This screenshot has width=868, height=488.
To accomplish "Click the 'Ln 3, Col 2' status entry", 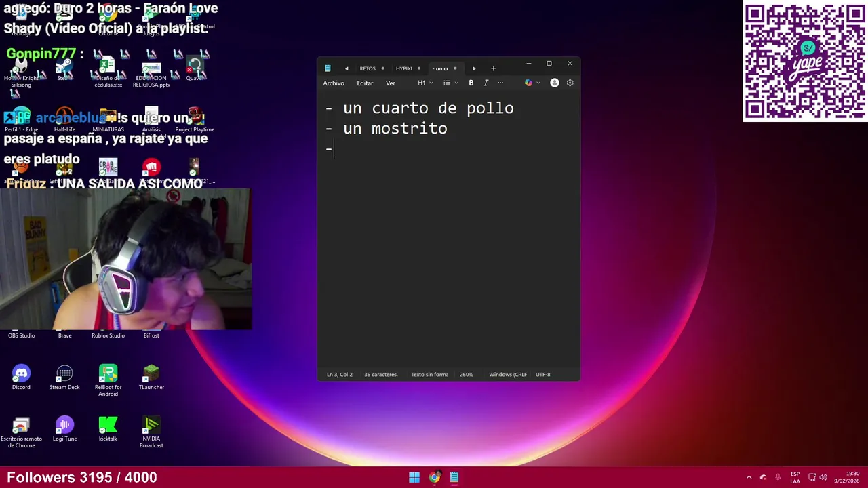I will (340, 374).
